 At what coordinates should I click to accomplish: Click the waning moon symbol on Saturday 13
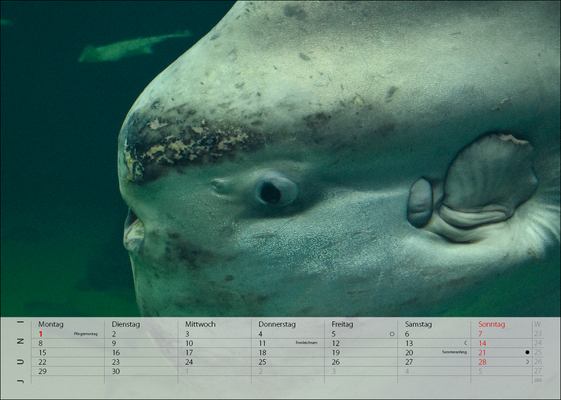tap(465, 343)
